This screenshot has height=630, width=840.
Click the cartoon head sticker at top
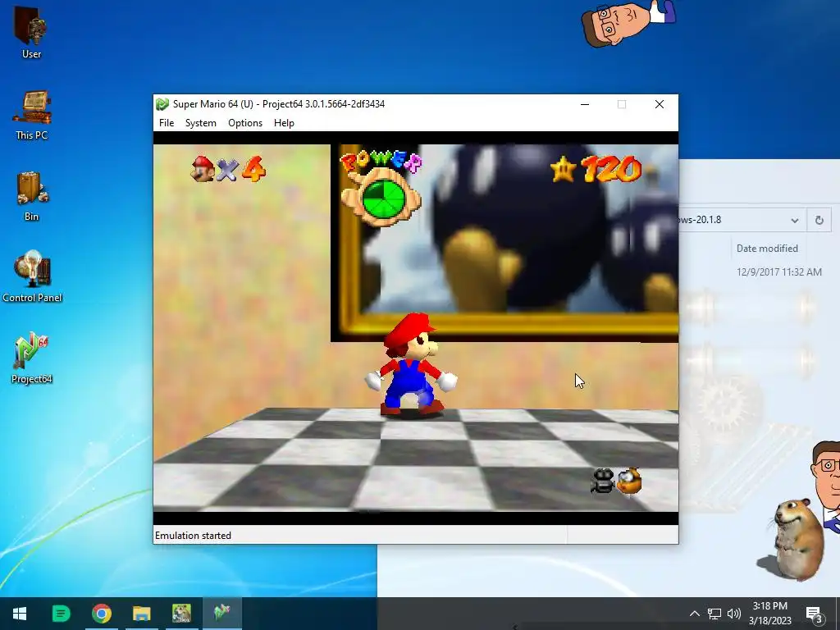[x=628, y=22]
